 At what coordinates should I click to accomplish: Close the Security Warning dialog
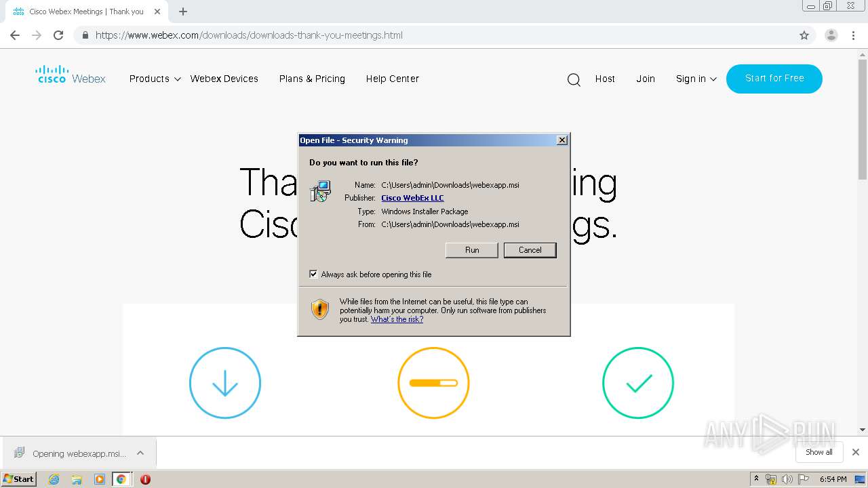562,140
